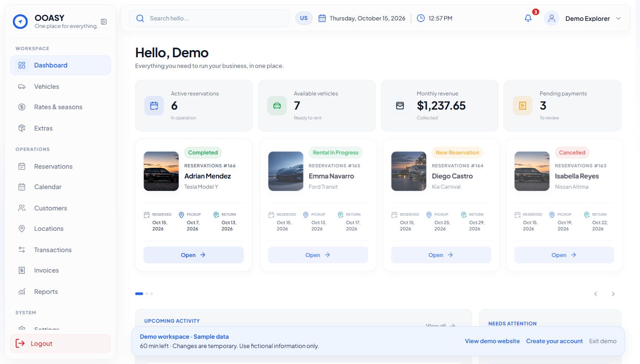Click the Available vehicles car icon
This screenshot has height=364, width=640.
point(277,106)
